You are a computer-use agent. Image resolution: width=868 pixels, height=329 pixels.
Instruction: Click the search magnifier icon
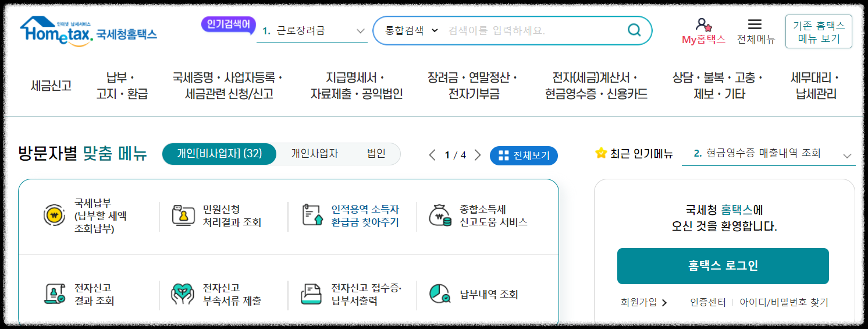tap(634, 30)
